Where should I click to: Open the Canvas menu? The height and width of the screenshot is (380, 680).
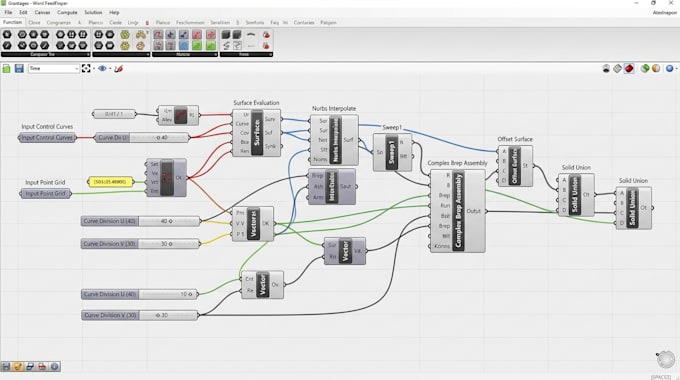pos(42,13)
